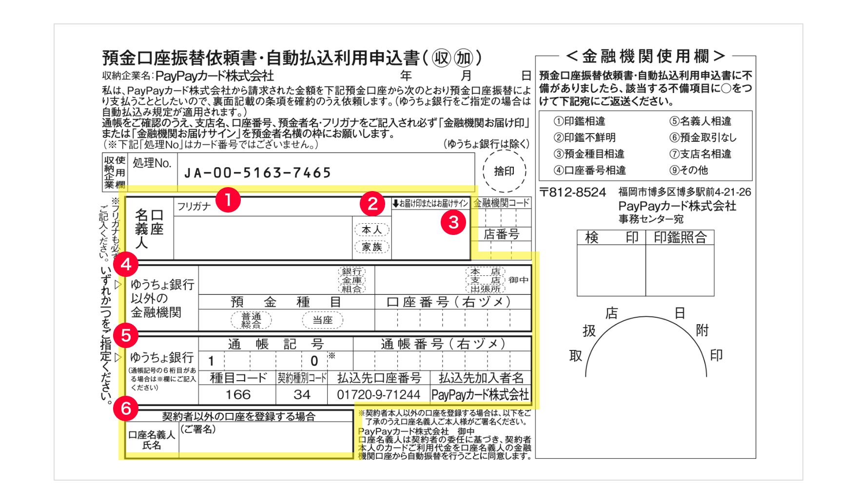Click the account holder name blank below フリガナ
This screenshot has width=858, height=504.
pyautogui.click(x=263, y=237)
